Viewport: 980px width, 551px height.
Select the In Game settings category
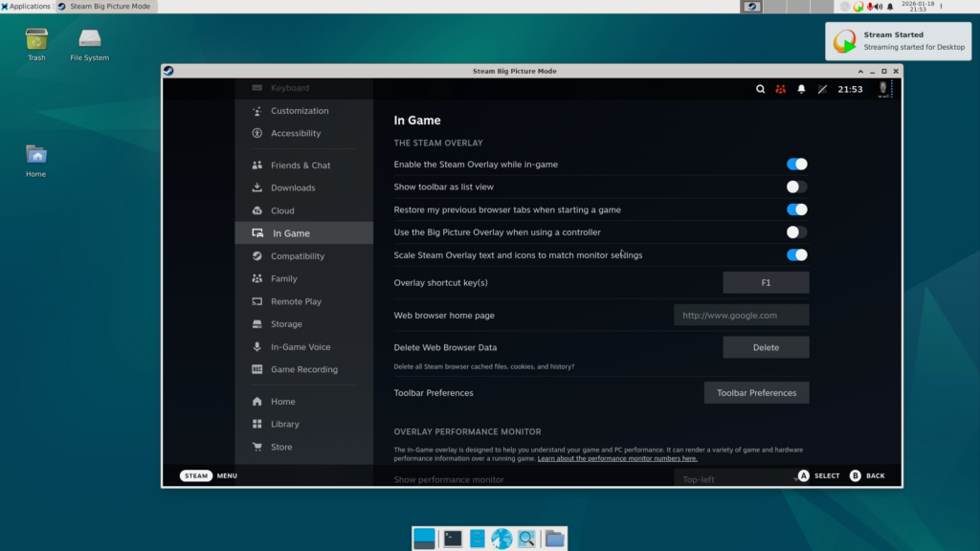tap(304, 233)
